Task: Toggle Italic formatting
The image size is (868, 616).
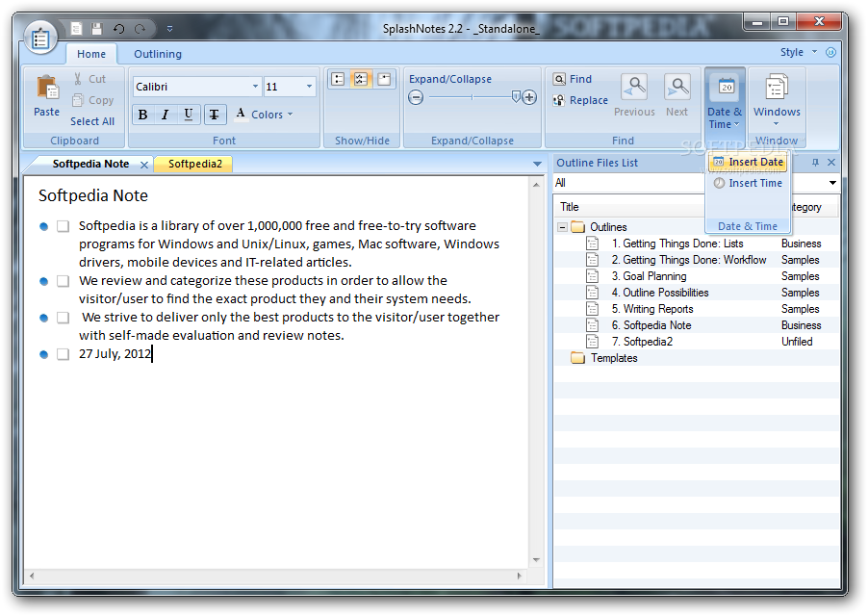Action: point(165,115)
